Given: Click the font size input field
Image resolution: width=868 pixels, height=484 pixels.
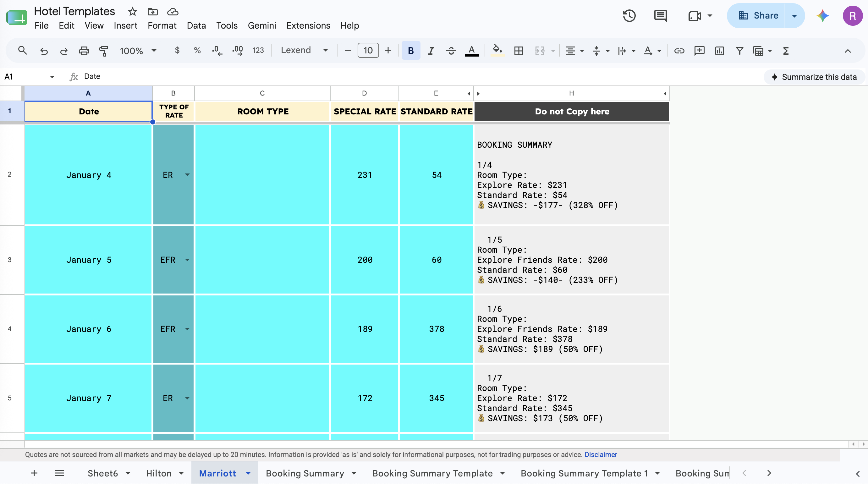Looking at the screenshot, I should pos(368,51).
